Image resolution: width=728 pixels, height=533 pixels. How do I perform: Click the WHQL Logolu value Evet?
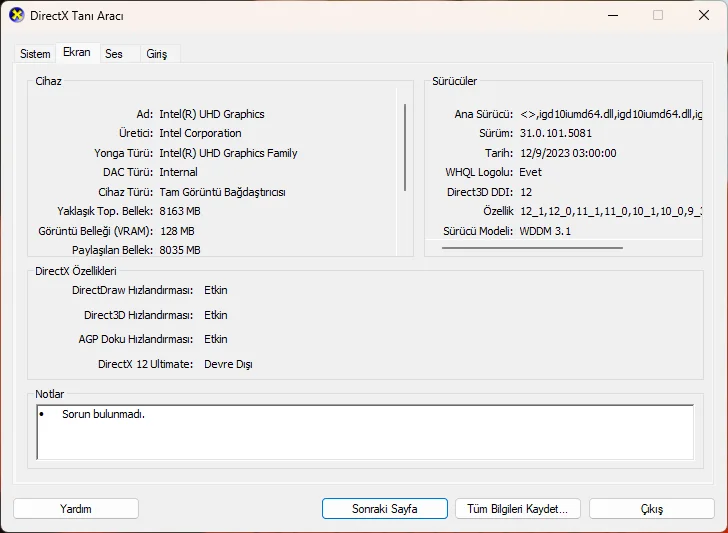pos(530,172)
